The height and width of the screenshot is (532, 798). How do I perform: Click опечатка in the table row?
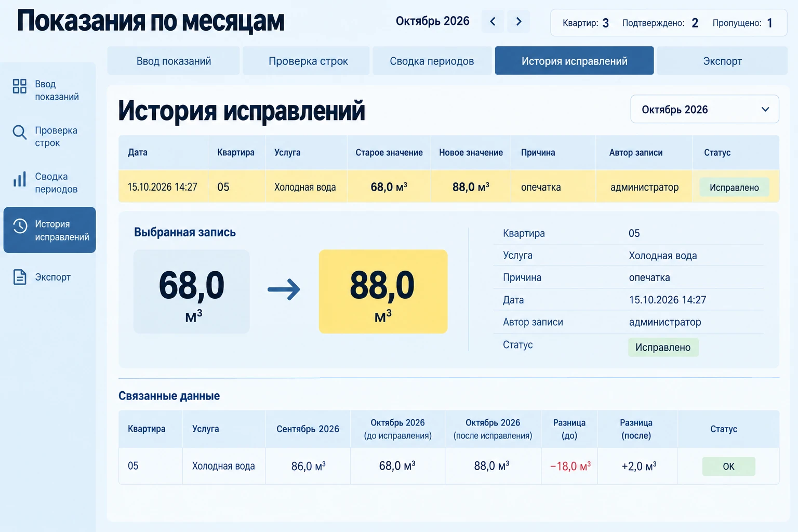(541, 187)
